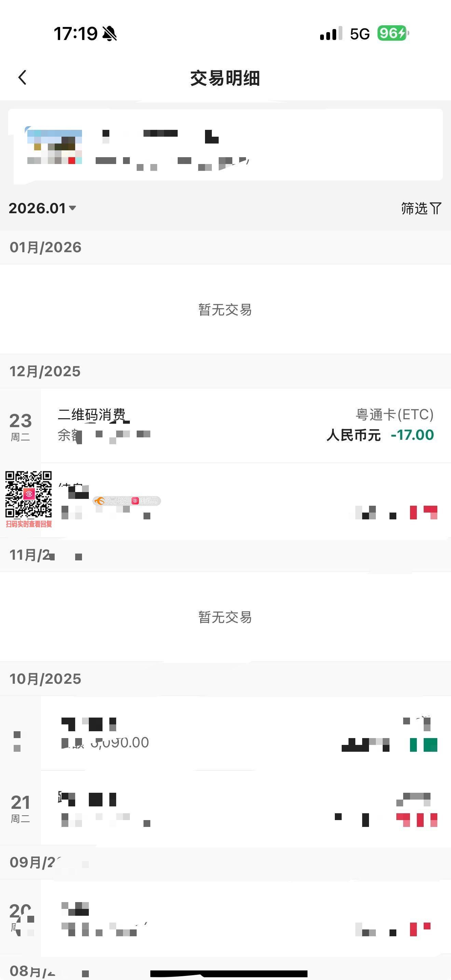Viewport: 451px width, 980px height.
Task: Tap the 10月/2025 section header
Action: click(45, 679)
